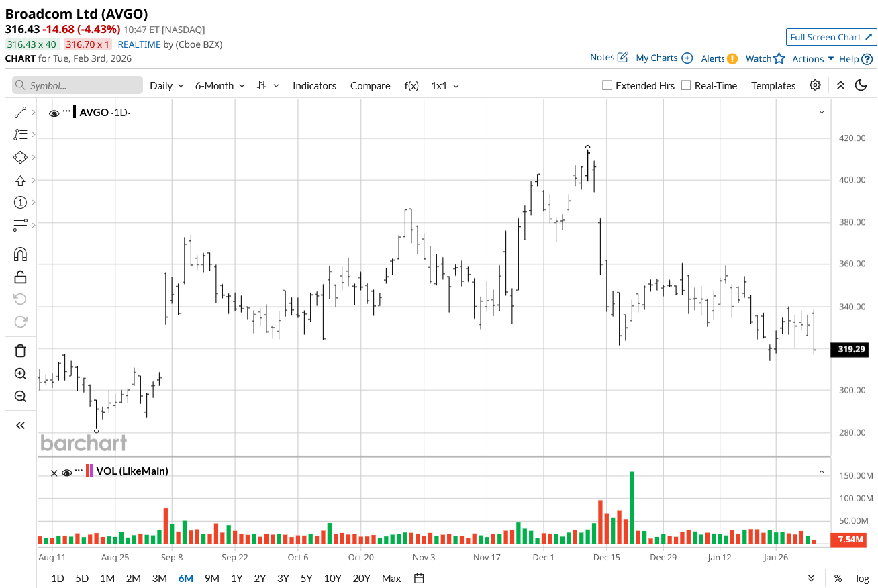Select the 1Y range
The image size is (878, 588).
tap(236, 578)
